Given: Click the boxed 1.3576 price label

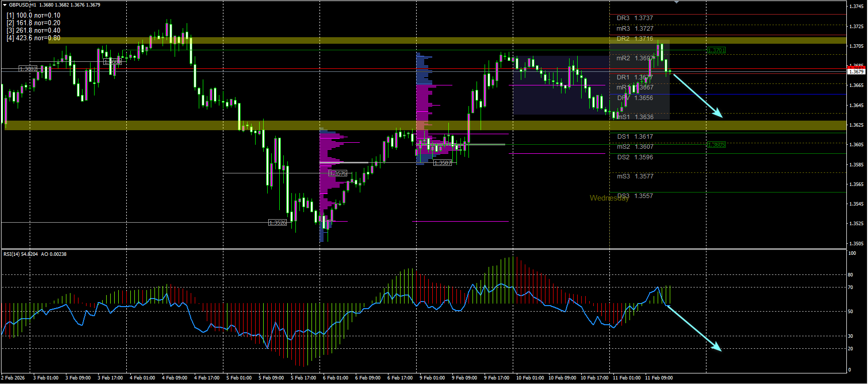Looking at the screenshot, I should 338,173.
